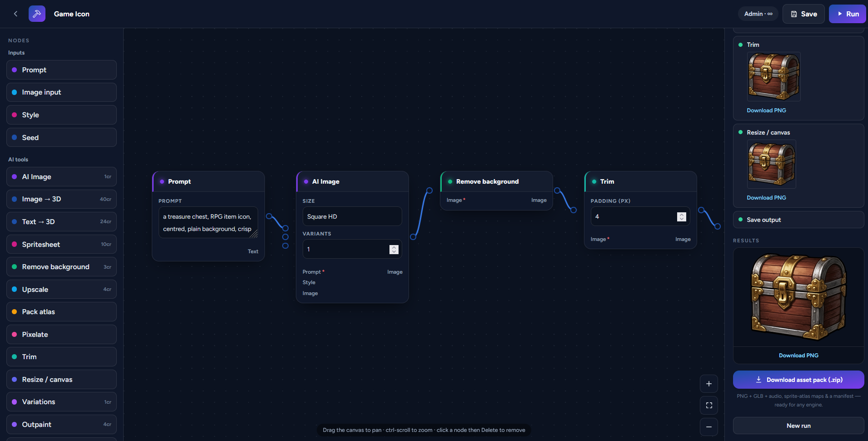Click the Resize / canvas chest thumbnail
868x441 pixels.
[772, 164]
